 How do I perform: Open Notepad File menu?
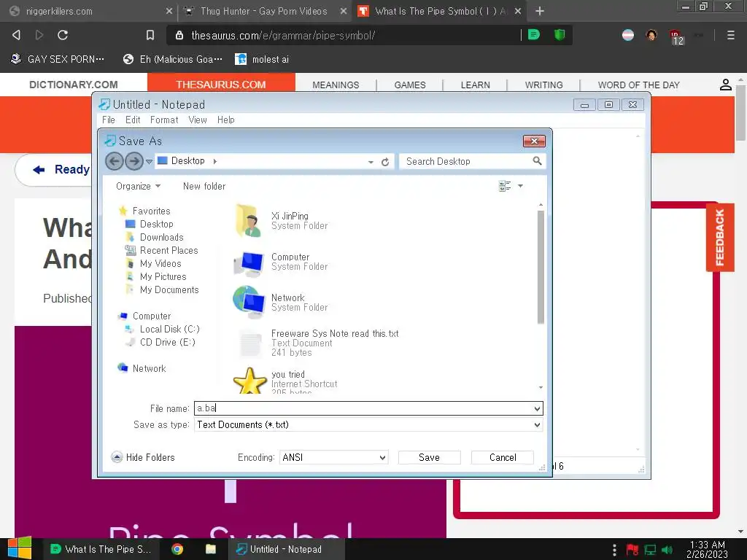pos(109,120)
